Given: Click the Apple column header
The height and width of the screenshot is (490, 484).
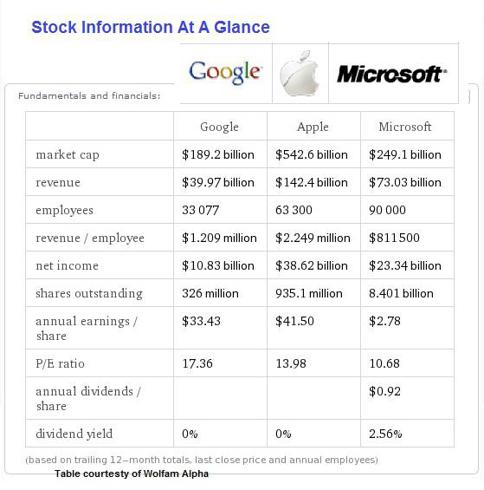Looking at the screenshot, I should (x=313, y=127).
